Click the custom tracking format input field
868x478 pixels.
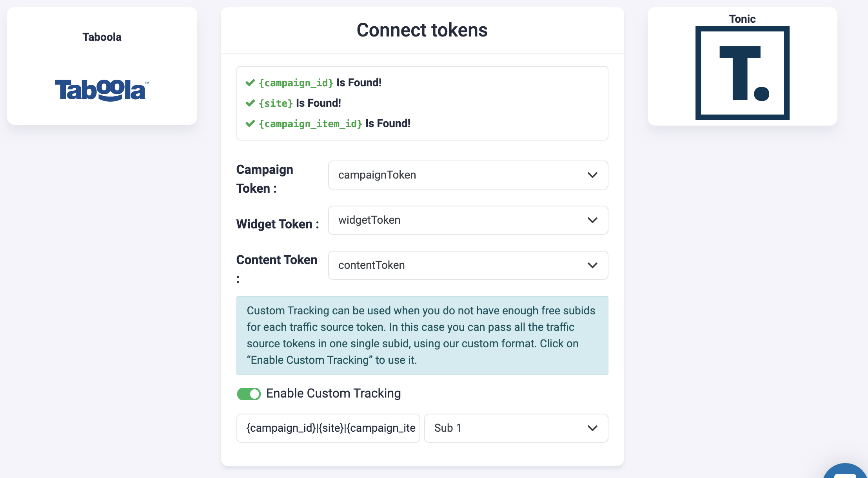coord(328,428)
